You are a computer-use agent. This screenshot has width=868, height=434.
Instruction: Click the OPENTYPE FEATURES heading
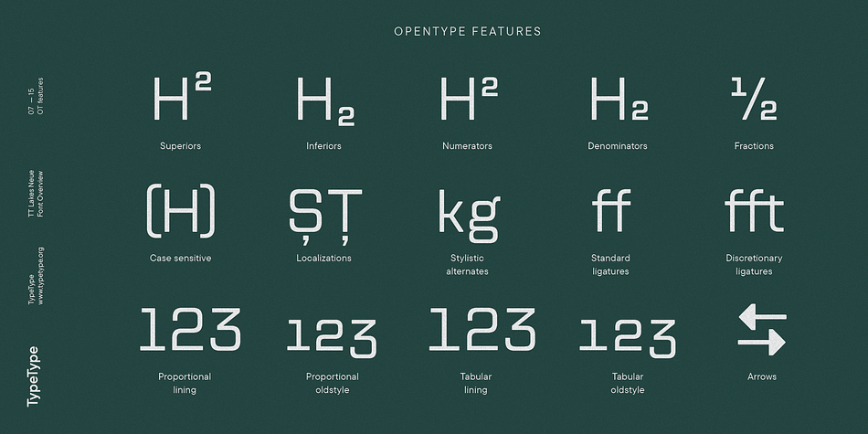click(468, 32)
